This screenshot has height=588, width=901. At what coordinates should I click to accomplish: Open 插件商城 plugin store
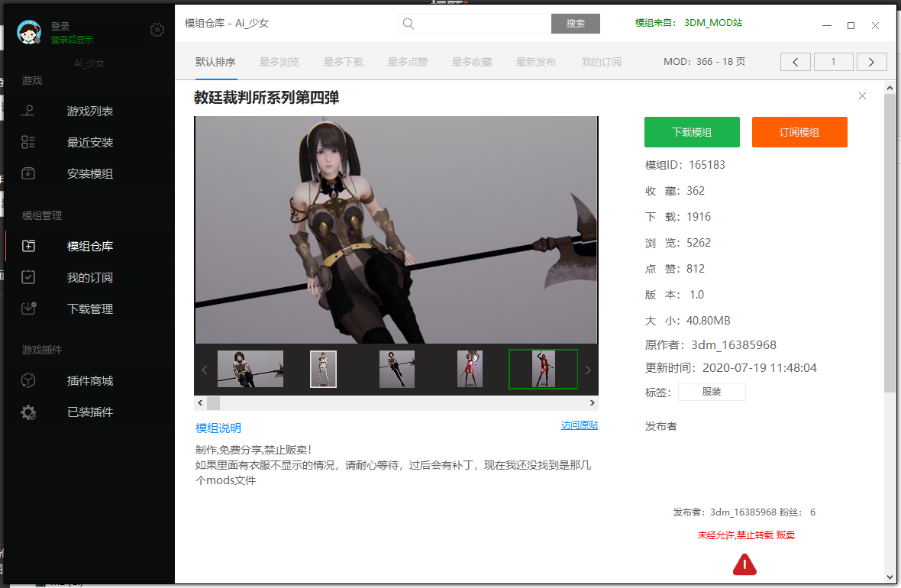[89, 381]
